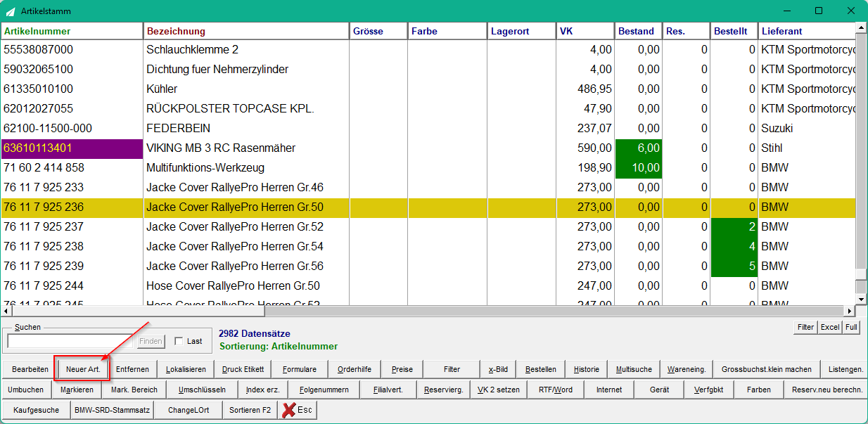Click the Lieferant column header

[x=806, y=31]
